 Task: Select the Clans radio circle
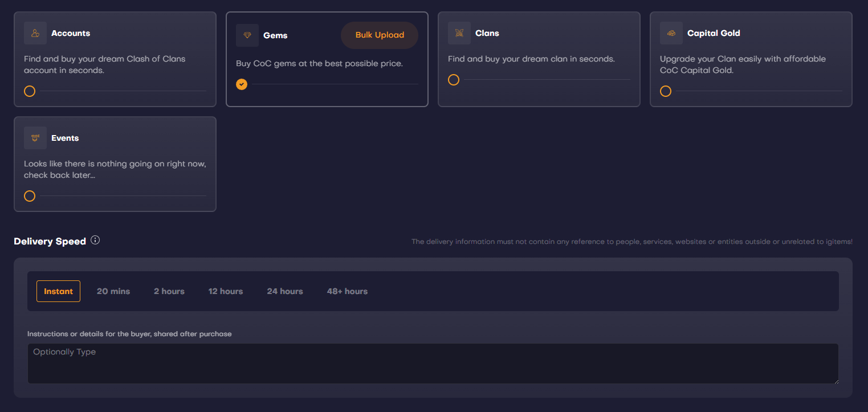[454, 80]
